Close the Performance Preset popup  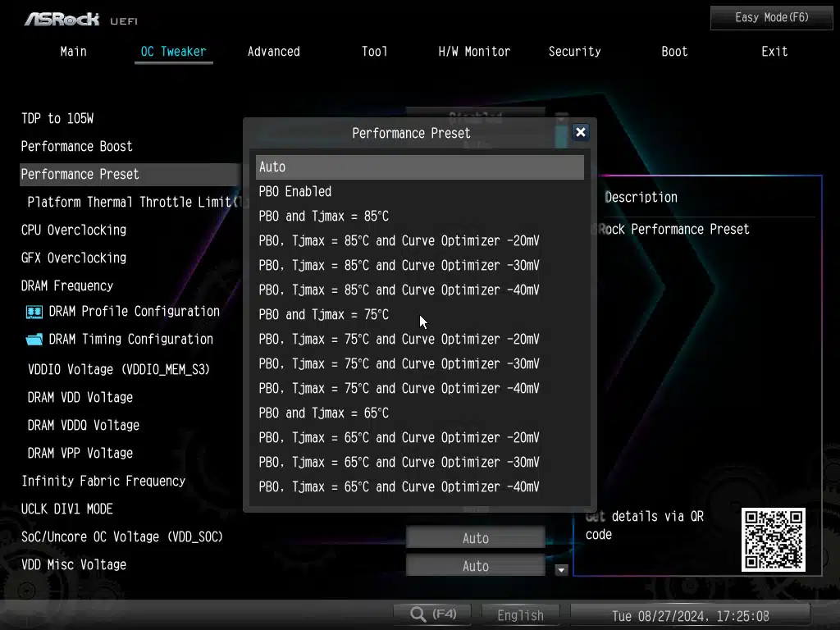tap(580, 132)
